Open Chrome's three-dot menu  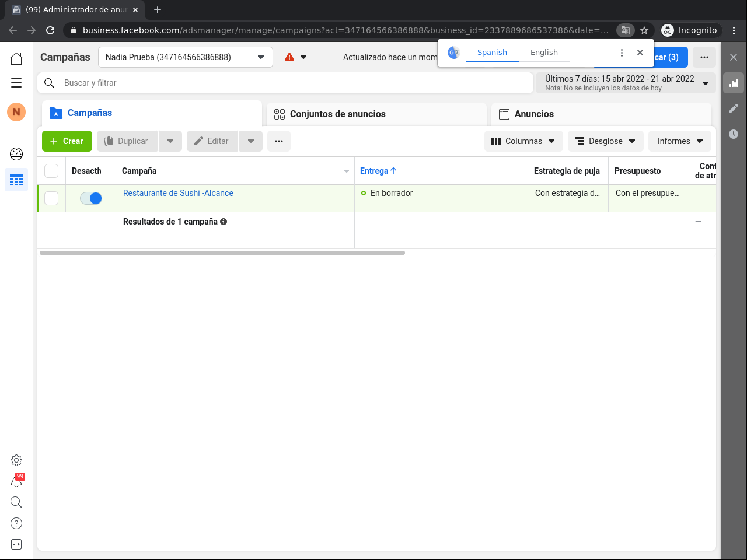click(x=734, y=30)
